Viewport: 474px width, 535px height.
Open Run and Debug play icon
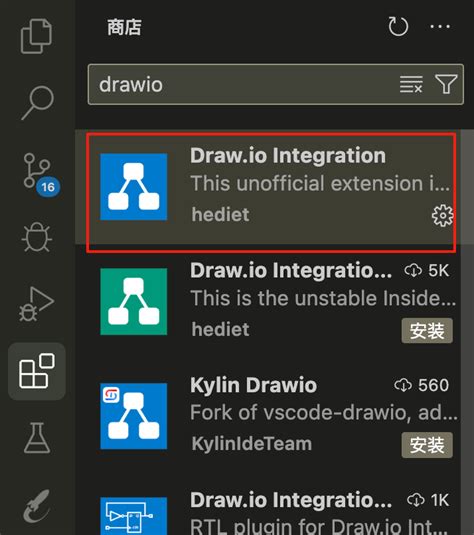[x=37, y=303]
